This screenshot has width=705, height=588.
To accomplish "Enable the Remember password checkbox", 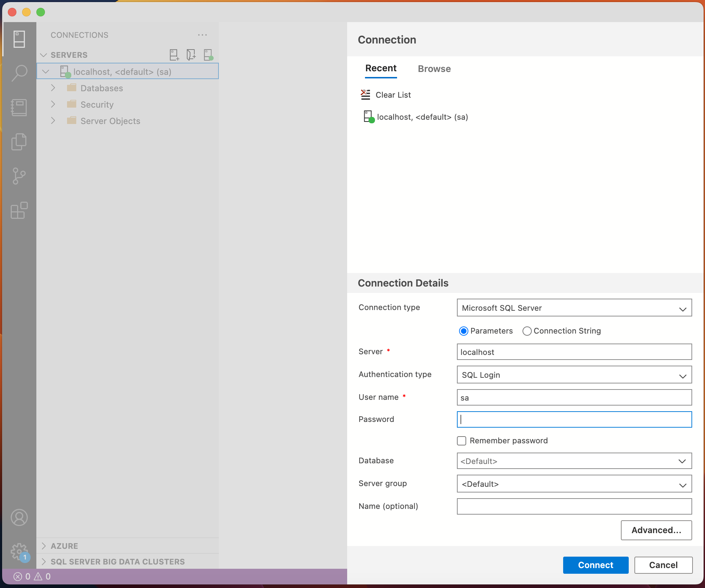I will point(462,441).
